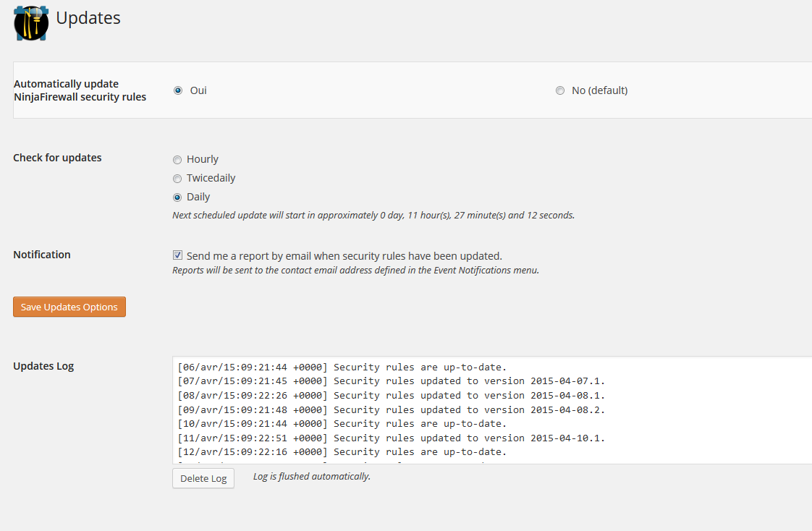Toggle the email report notification checkbox
This screenshot has height=531, width=812.
(x=177, y=255)
